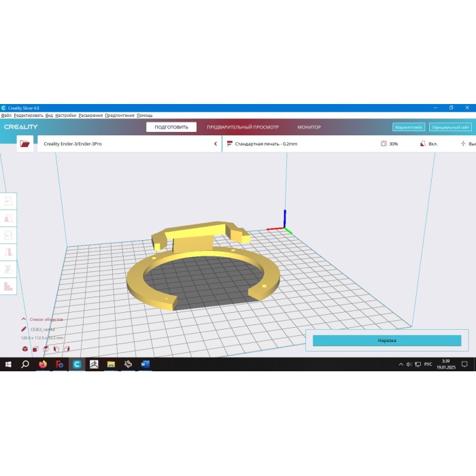Select the Scale tool in left toolbar
This screenshot has width=476, height=476.
[x=8, y=218]
